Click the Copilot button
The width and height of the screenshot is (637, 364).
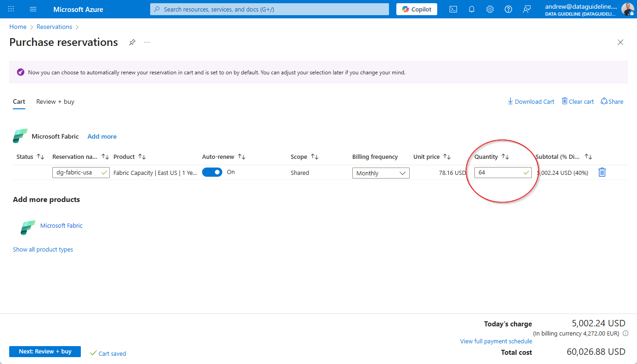point(417,9)
